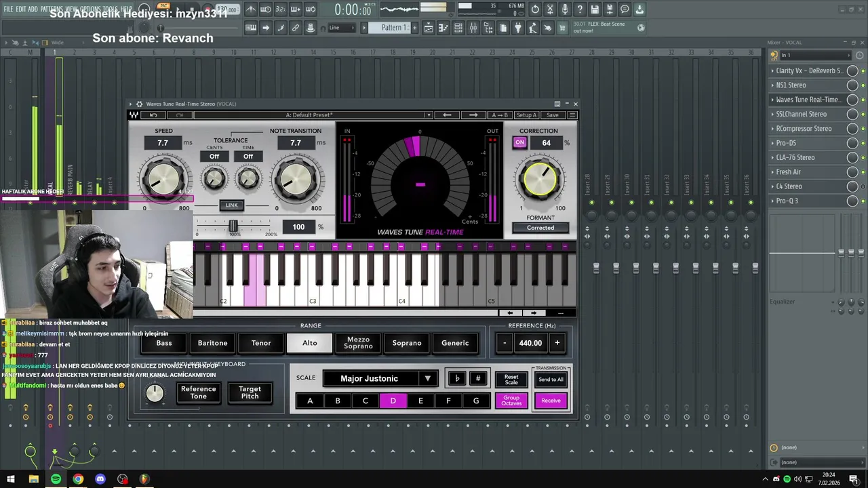Open the FL Studio playlist view icon
This screenshot has height=488, width=868.
pyautogui.click(x=429, y=28)
